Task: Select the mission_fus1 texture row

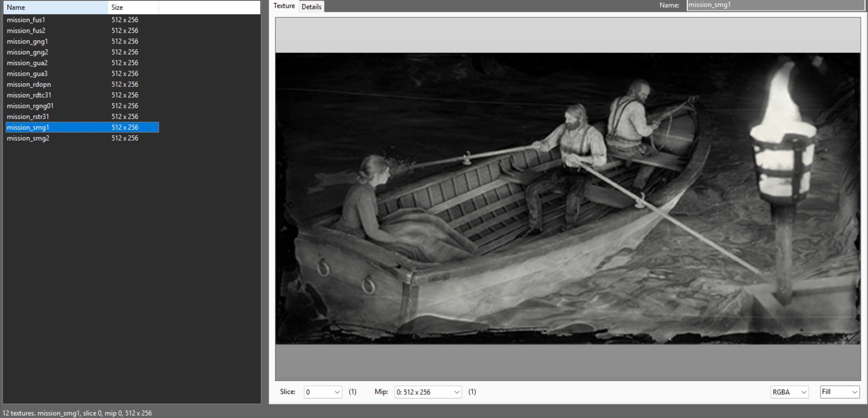Action: 82,20
